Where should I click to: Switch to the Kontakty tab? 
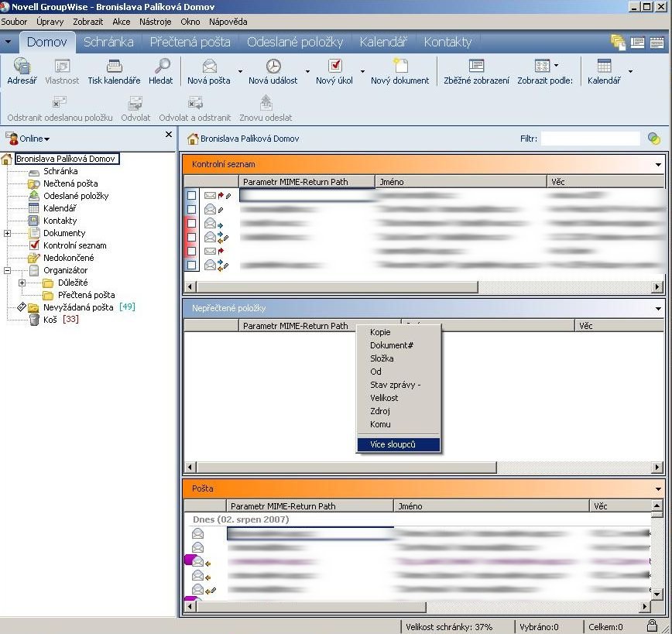point(447,42)
